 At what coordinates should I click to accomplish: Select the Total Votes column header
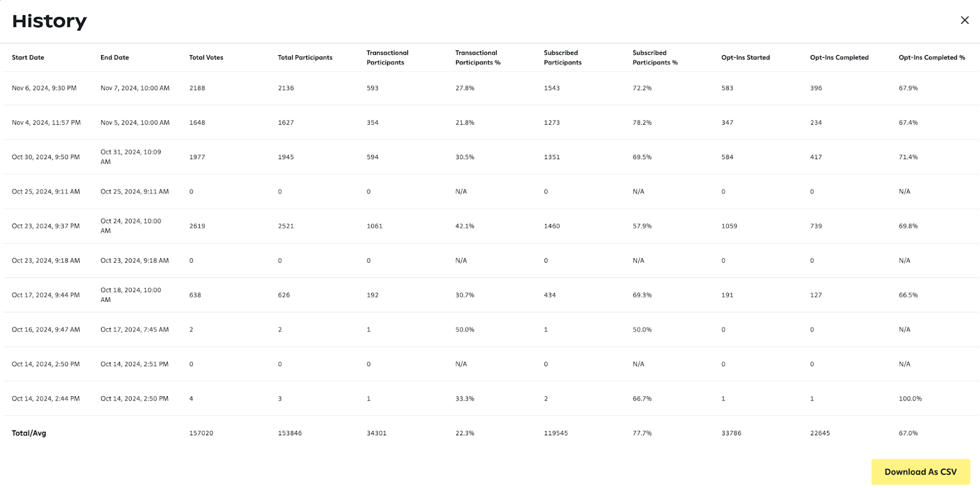(x=206, y=58)
